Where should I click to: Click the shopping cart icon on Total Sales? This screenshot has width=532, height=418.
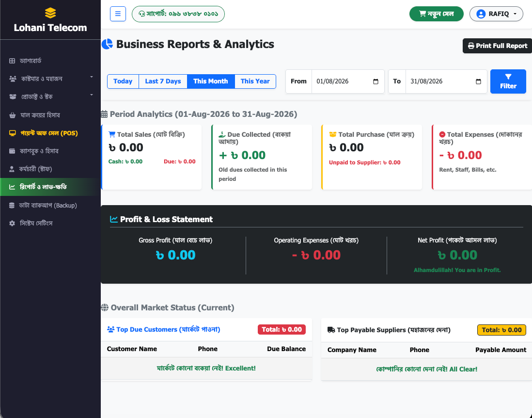(x=111, y=134)
